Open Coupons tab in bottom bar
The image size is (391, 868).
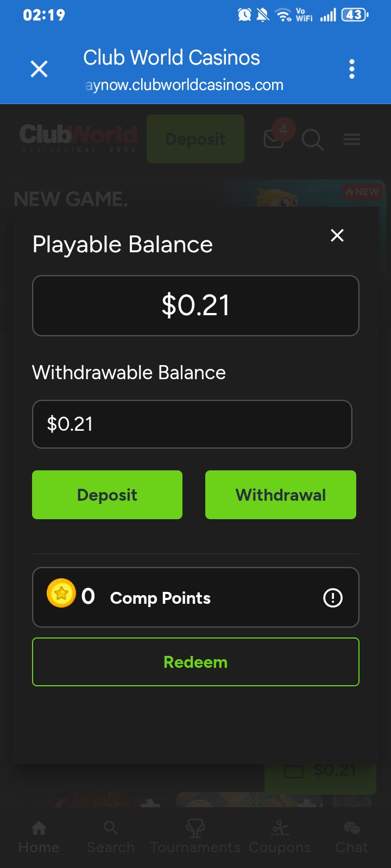click(280, 838)
